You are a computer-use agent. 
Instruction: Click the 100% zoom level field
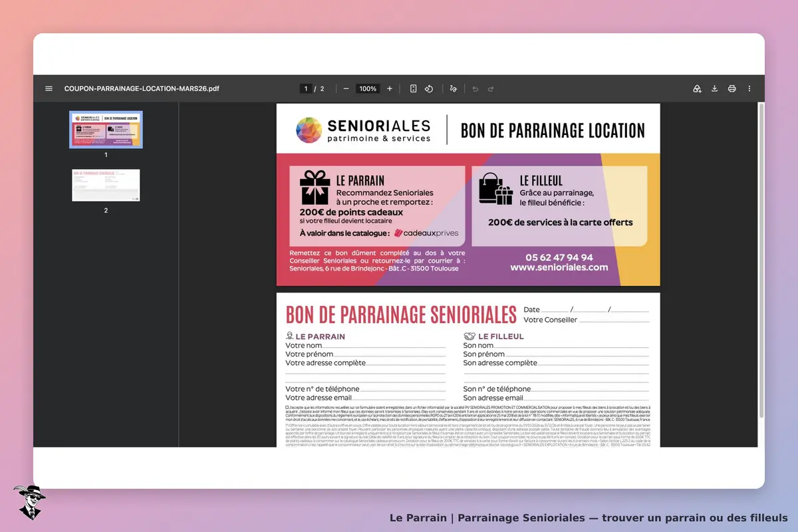tap(368, 88)
